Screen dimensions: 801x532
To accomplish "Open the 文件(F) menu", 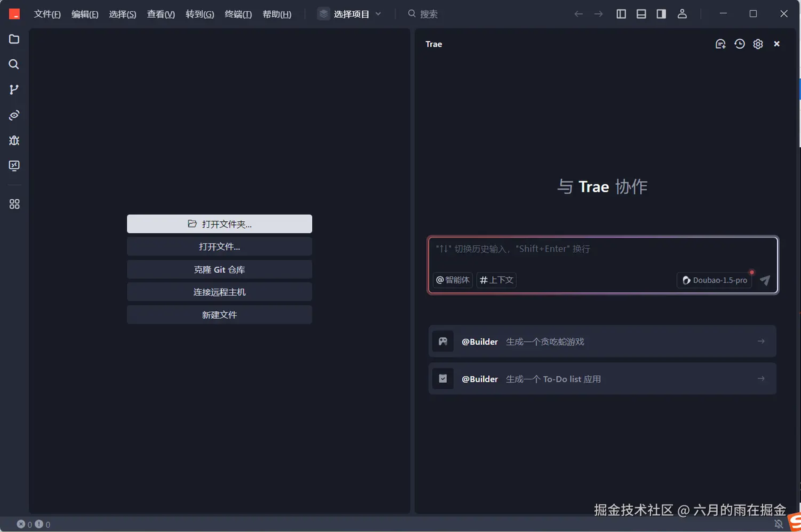I will pos(47,14).
